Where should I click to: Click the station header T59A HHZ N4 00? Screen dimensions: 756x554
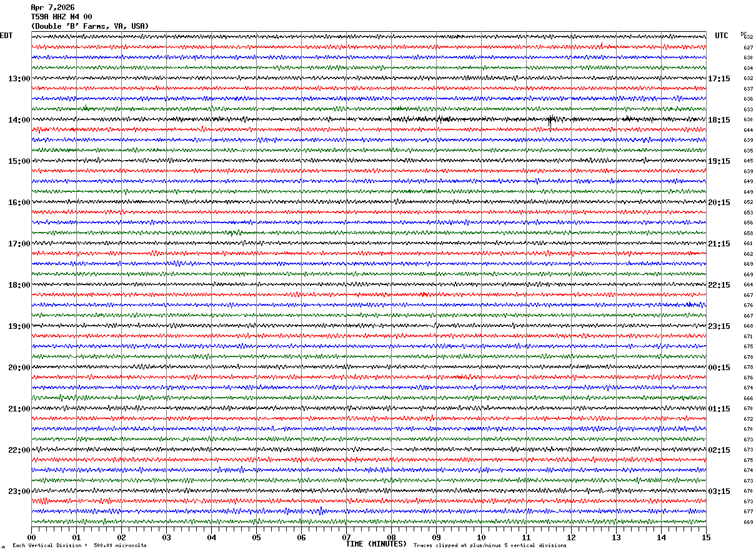click(61, 17)
